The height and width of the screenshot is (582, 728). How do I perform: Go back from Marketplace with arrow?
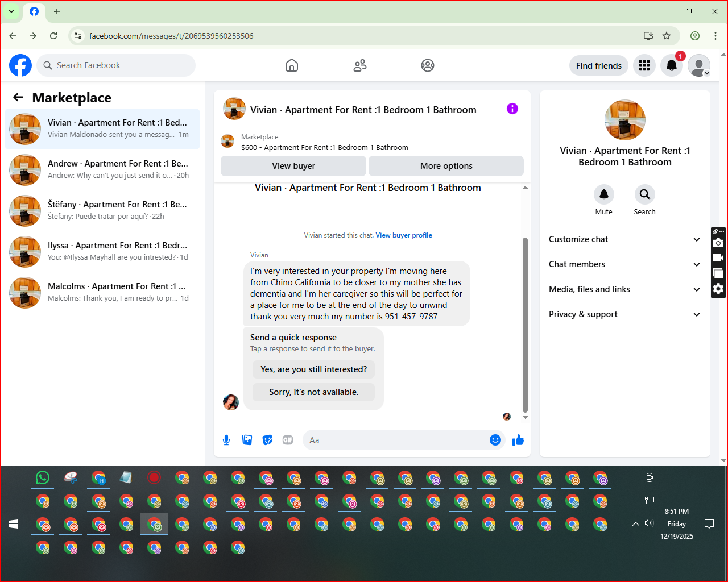tap(18, 97)
